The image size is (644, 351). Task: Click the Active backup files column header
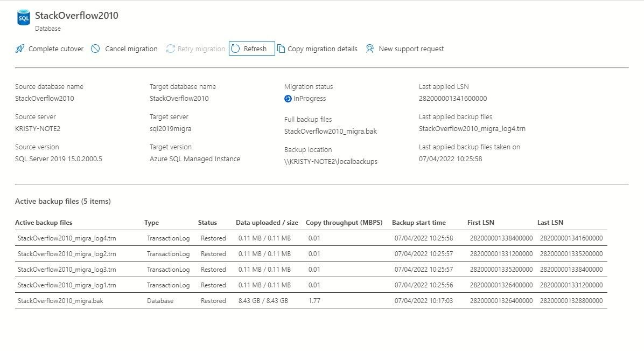point(44,223)
